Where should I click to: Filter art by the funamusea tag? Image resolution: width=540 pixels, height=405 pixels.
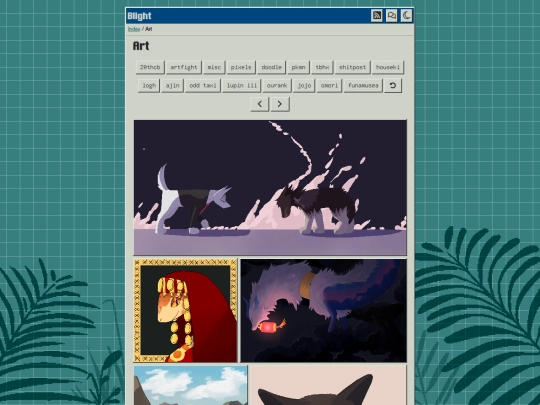click(363, 86)
